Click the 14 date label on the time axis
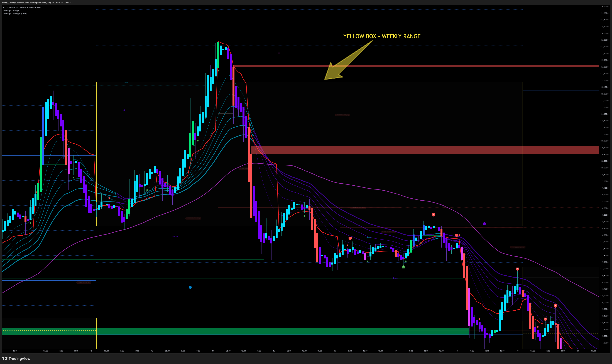The width and height of the screenshot is (612, 364). tap(213, 351)
